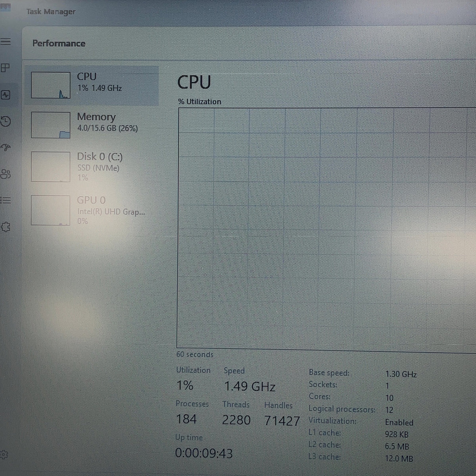Open the App history page icon
This screenshot has width=476, height=476.
(x=6, y=121)
